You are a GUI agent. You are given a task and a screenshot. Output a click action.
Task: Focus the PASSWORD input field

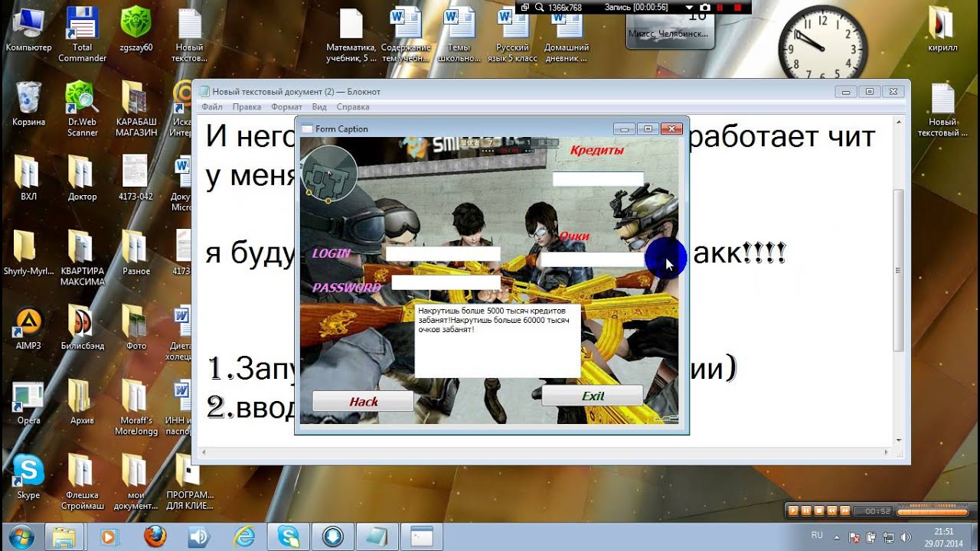point(446,282)
